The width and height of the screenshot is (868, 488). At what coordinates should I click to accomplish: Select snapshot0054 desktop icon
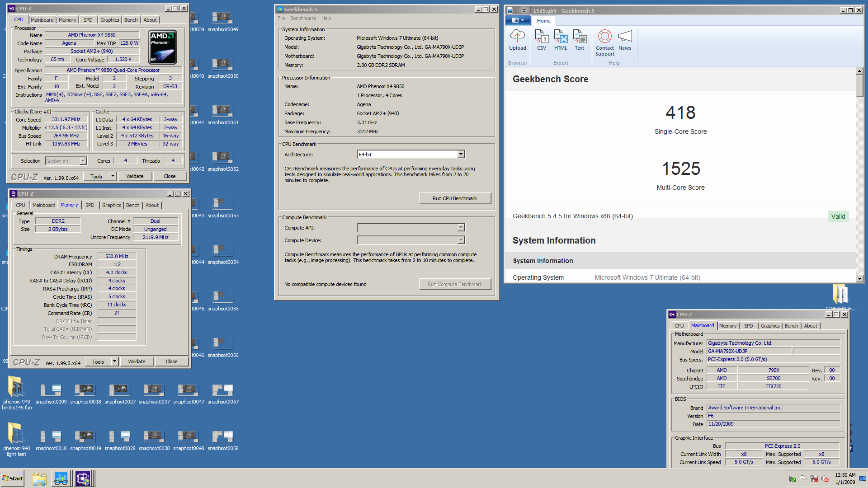[223, 254]
